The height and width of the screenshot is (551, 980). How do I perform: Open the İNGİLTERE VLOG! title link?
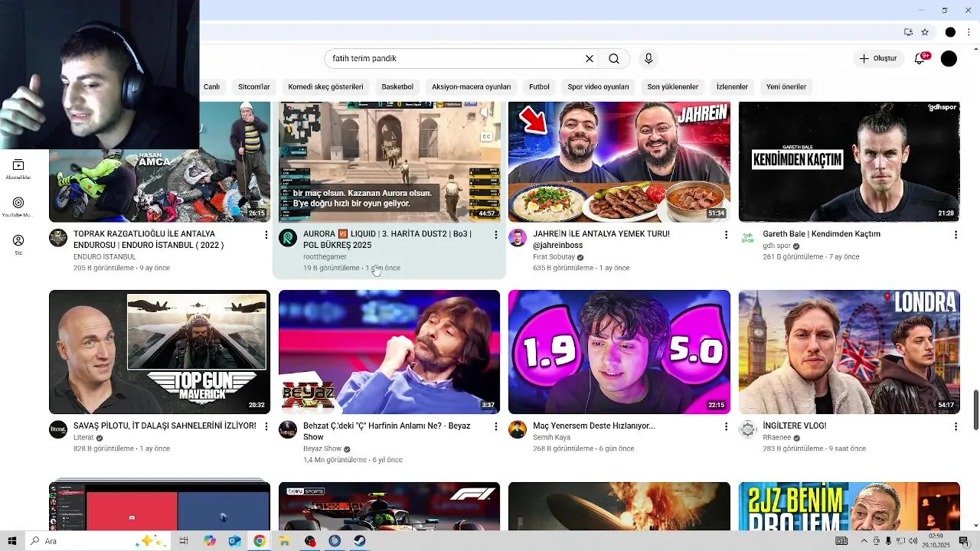click(x=795, y=425)
